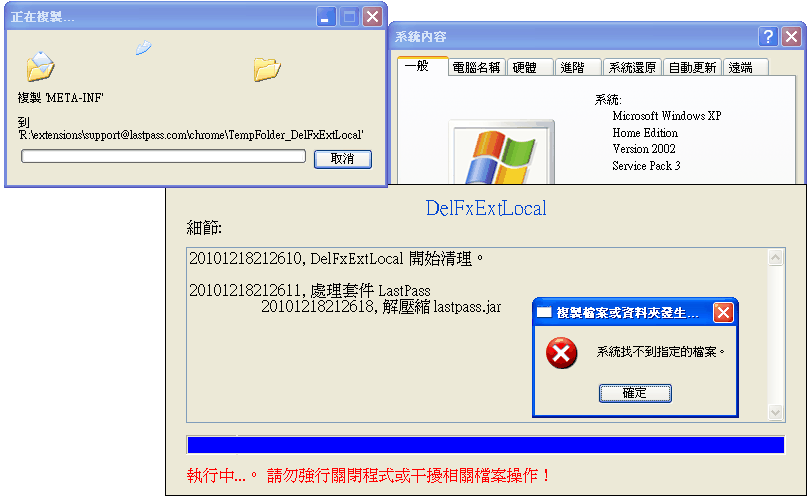This screenshot has width=810, height=498.
Task: Switch to the 電腦名稱 tab
Action: (476, 68)
